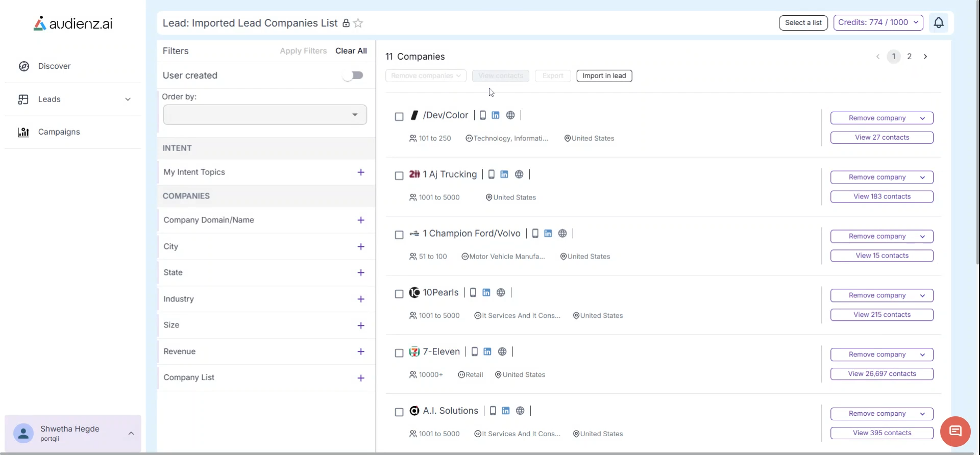980x455 pixels.
Task: View 215 contacts for 10Pearls
Action: (881, 315)
